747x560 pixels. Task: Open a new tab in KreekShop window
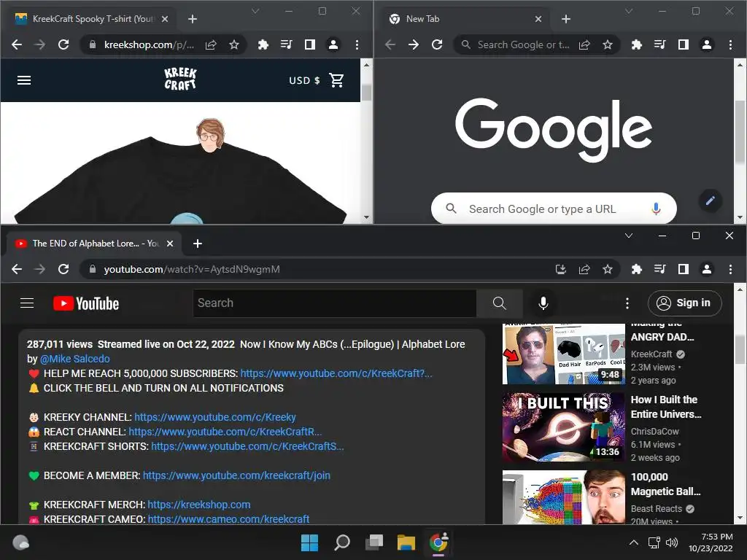coord(193,19)
